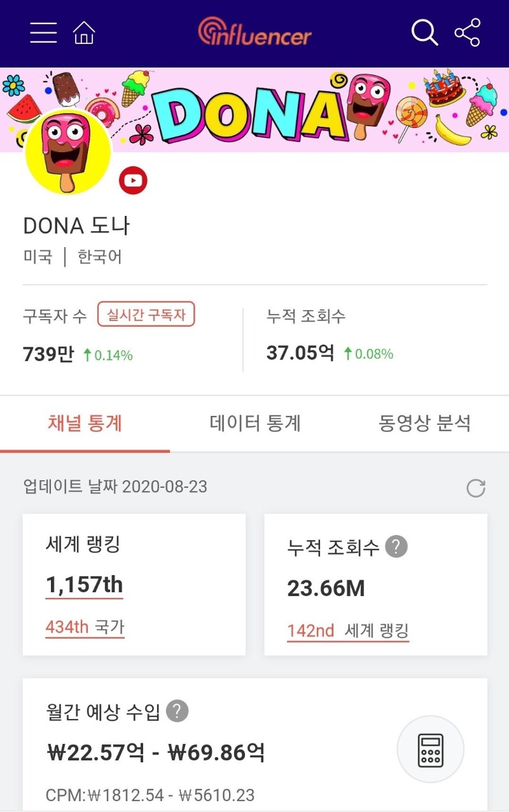Tap the share icon
The image size is (509, 812).
tap(468, 32)
